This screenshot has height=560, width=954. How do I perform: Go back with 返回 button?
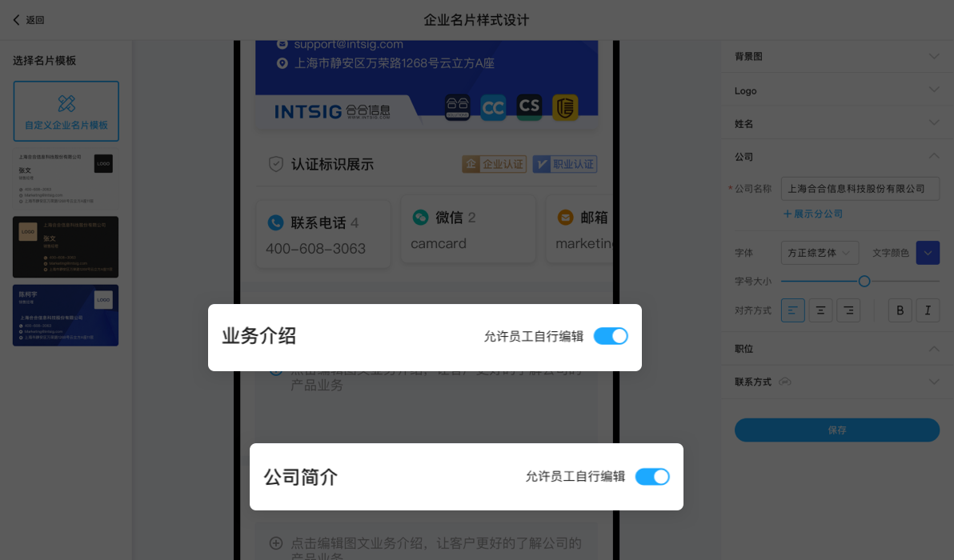pyautogui.click(x=29, y=20)
